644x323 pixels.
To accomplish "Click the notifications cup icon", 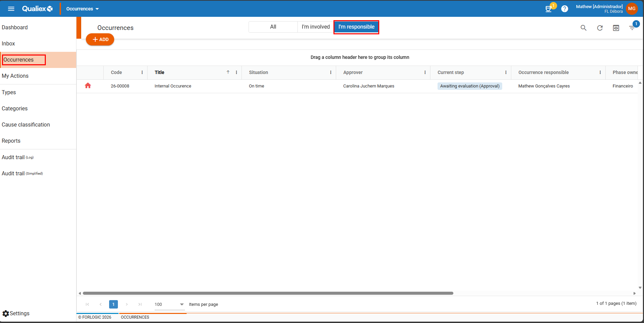I will point(548,9).
